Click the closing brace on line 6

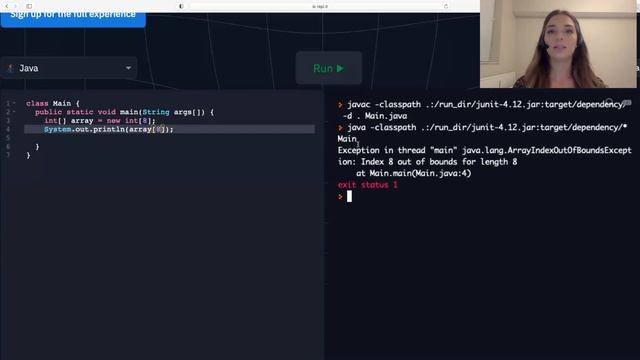(x=37, y=147)
